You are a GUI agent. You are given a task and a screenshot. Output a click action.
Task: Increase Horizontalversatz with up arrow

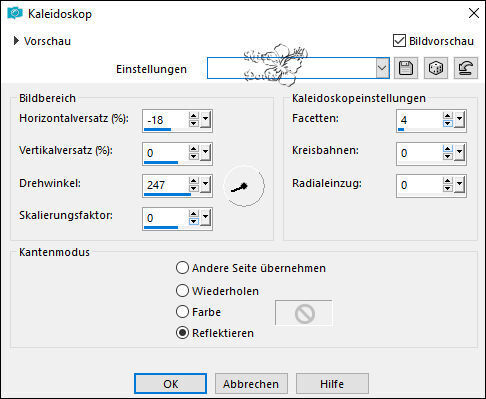[194, 116]
